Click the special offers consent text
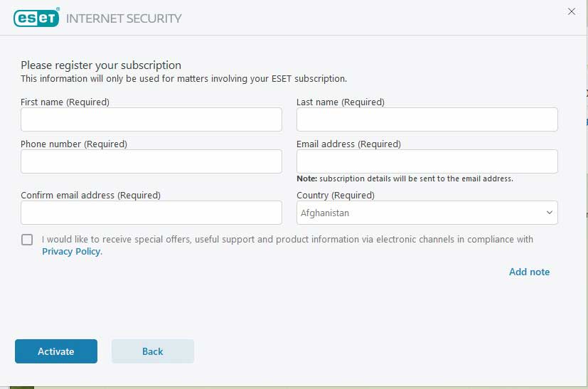 coord(287,240)
